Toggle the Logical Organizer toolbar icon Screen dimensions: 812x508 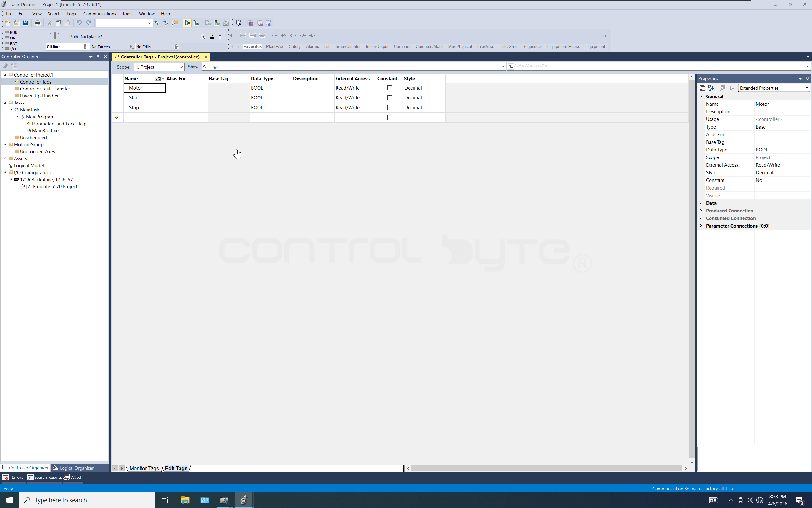point(196,23)
